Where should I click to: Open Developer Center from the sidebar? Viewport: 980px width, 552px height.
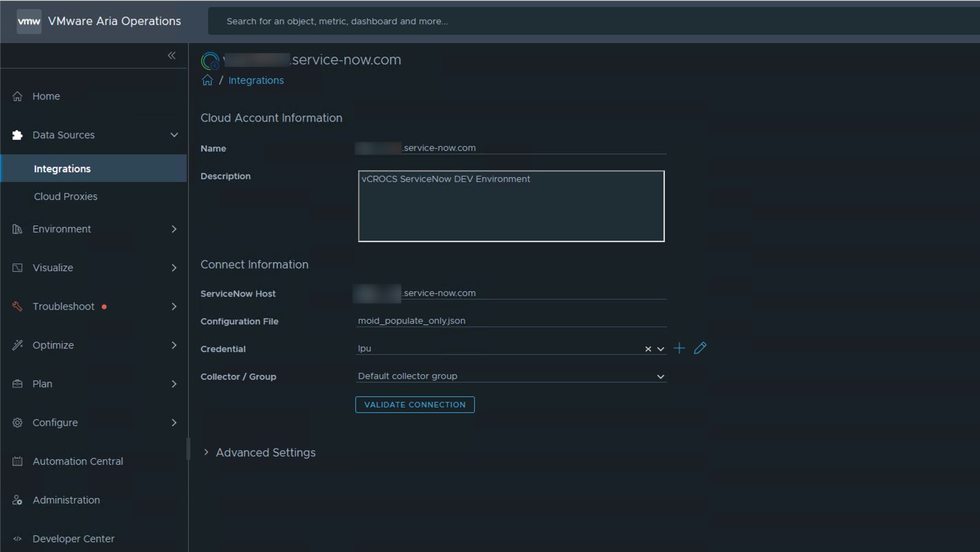[x=73, y=539]
